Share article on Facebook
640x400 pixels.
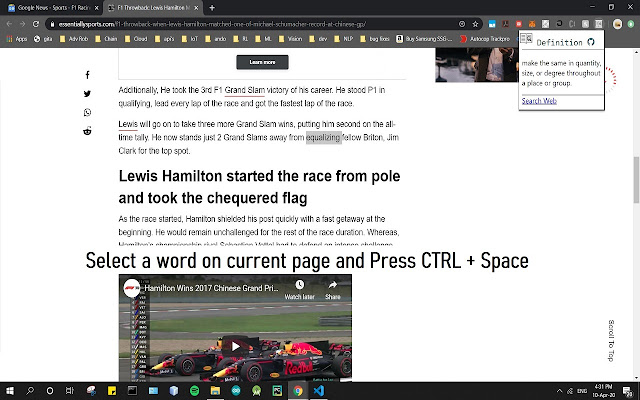click(x=87, y=75)
